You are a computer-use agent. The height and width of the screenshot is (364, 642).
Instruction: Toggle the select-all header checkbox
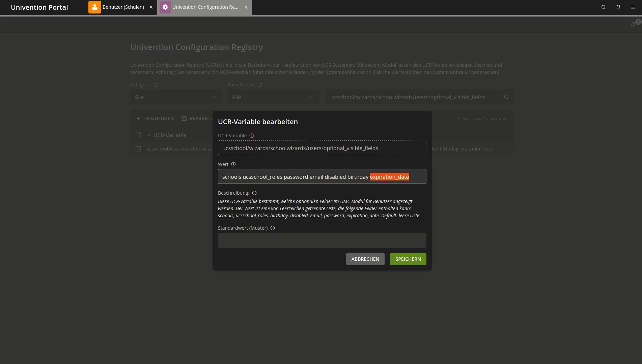pyautogui.click(x=138, y=135)
